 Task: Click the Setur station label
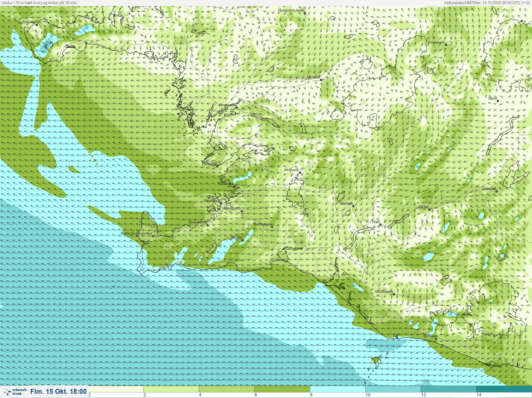pos(493,98)
